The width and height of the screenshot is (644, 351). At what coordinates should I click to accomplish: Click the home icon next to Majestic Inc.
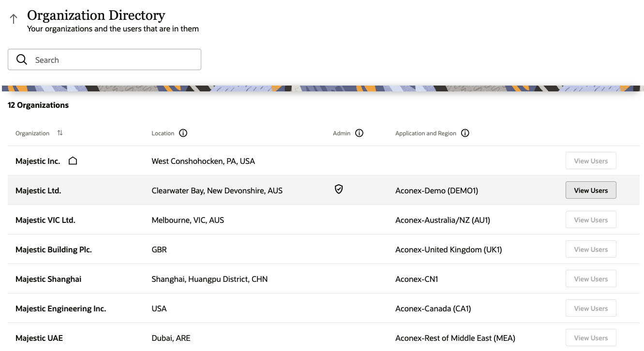73,161
